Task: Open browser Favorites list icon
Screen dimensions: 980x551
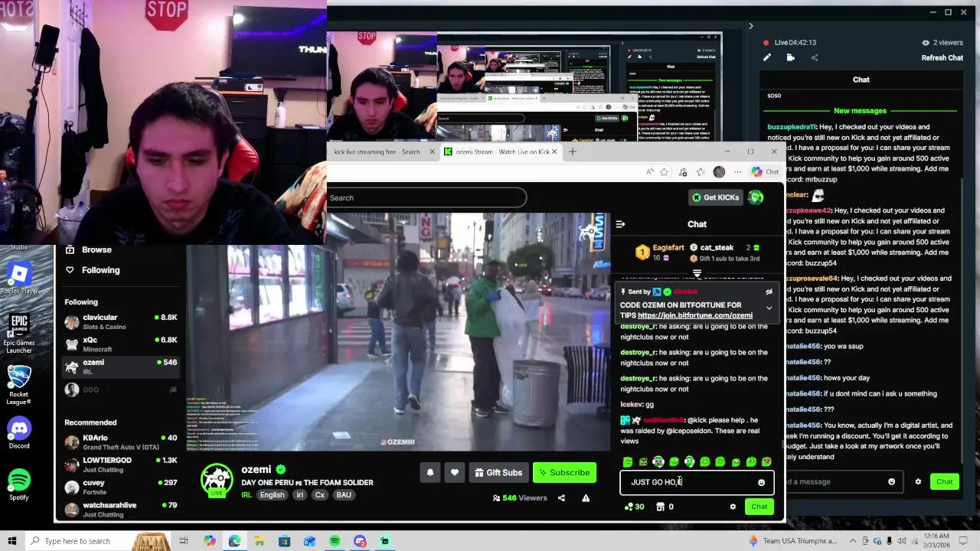Action: pyautogui.click(x=701, y=172)
